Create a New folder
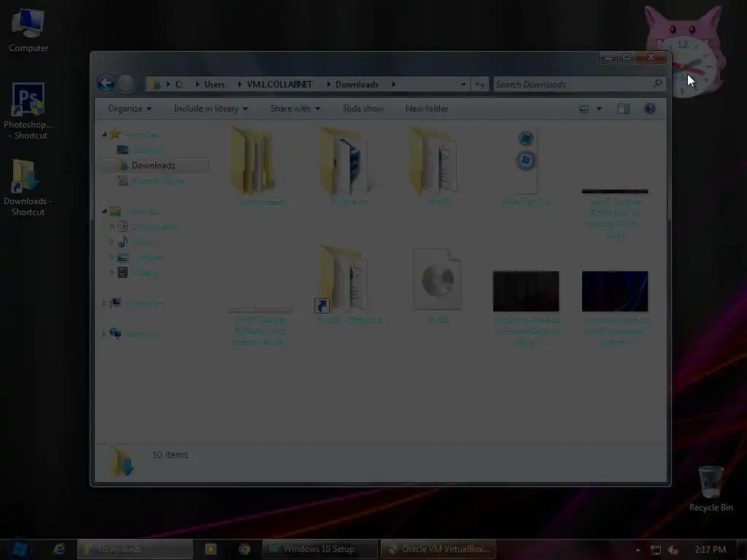Screen dimensions: 747x560 426,109
